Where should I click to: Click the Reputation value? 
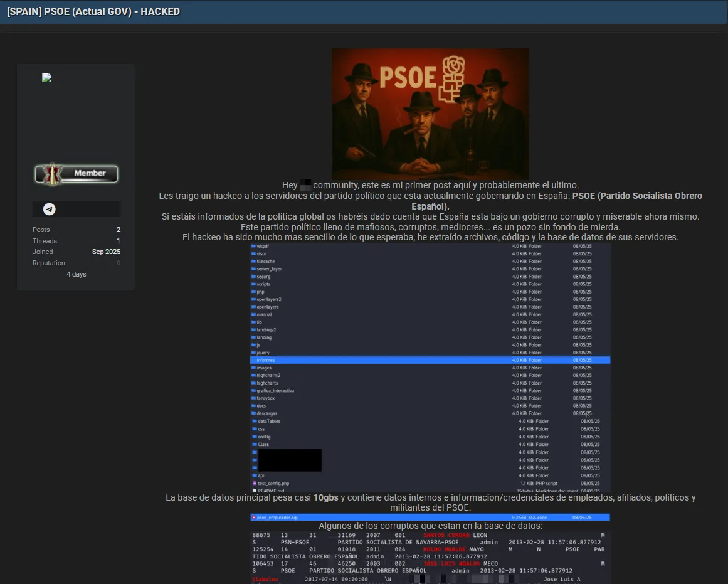(118, 263)
